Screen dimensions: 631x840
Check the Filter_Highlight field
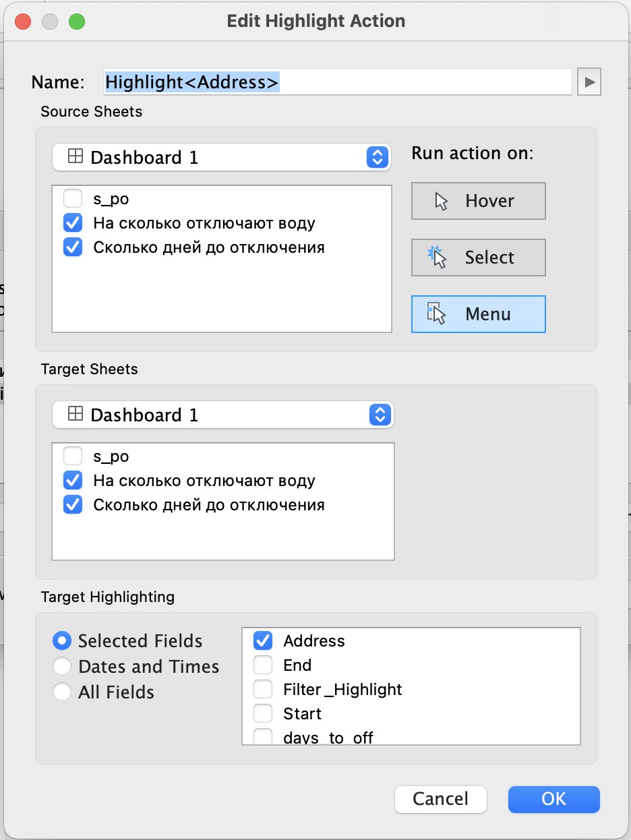click(x=263, y=690)
